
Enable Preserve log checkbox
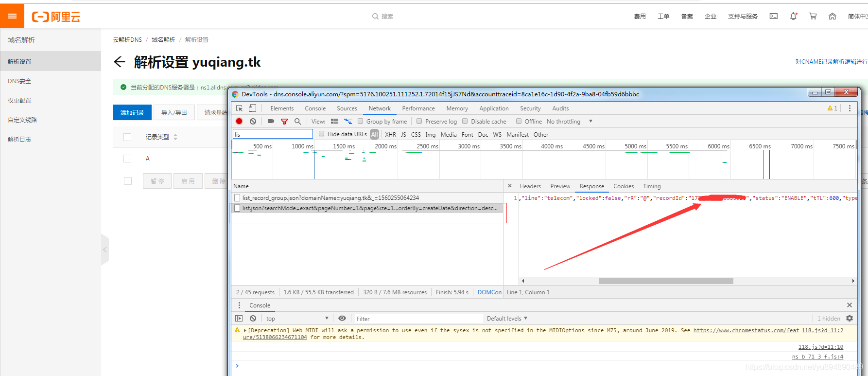click(419, 121)
